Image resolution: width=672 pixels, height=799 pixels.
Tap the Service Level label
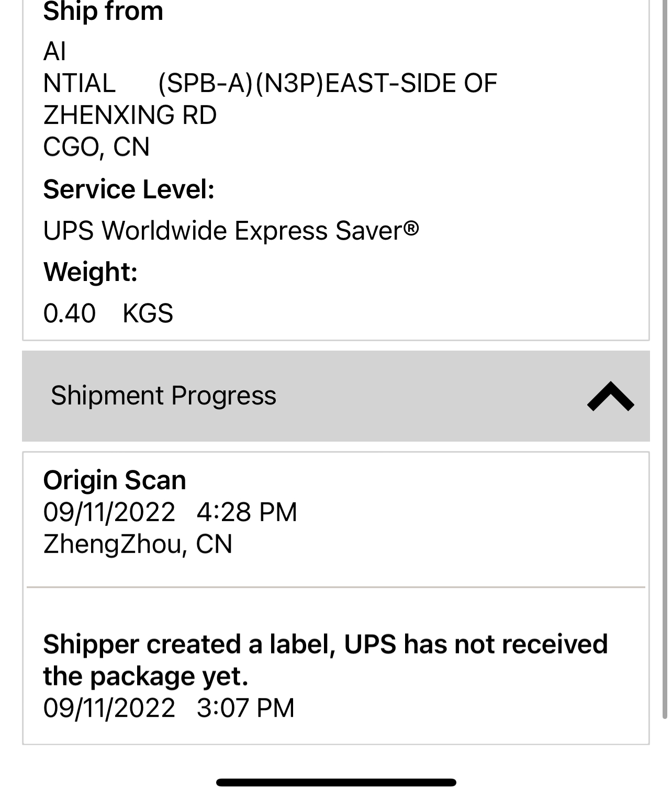(x=129, y=189)
